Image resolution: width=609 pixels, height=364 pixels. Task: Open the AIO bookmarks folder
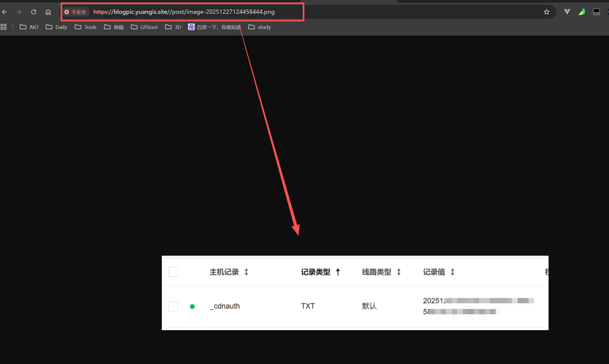(x=29, y=27)
